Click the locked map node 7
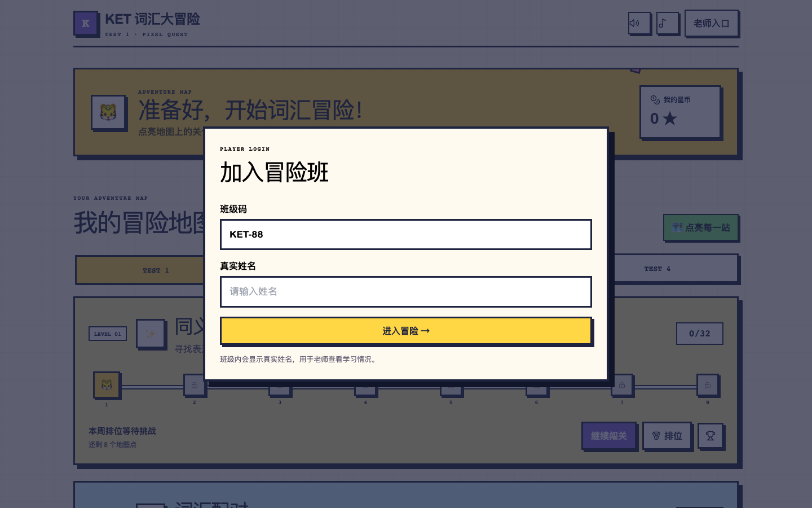This screenshot has width=812, height=508. (621, 385)
